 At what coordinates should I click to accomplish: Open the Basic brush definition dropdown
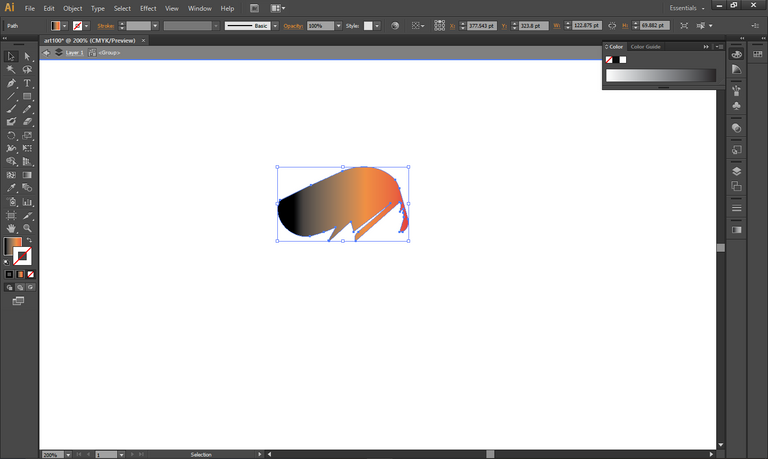pyautogui.click(x=275, y=26)
